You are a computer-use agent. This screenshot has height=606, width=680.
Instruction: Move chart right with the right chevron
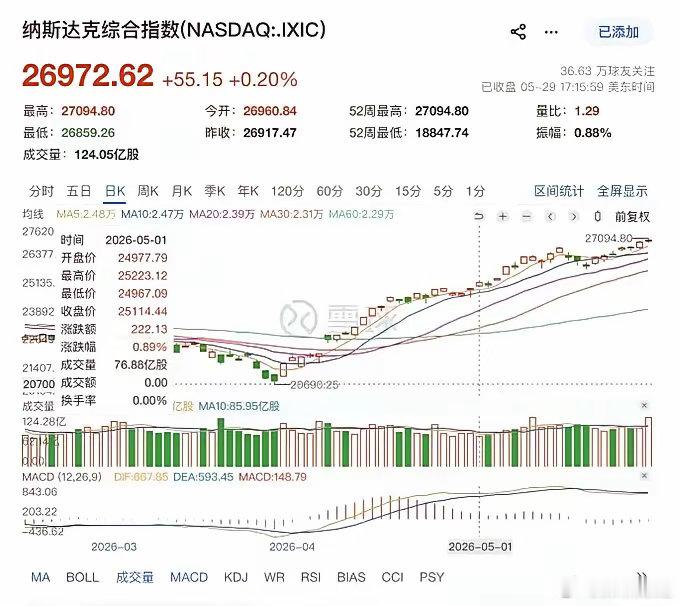574,216
